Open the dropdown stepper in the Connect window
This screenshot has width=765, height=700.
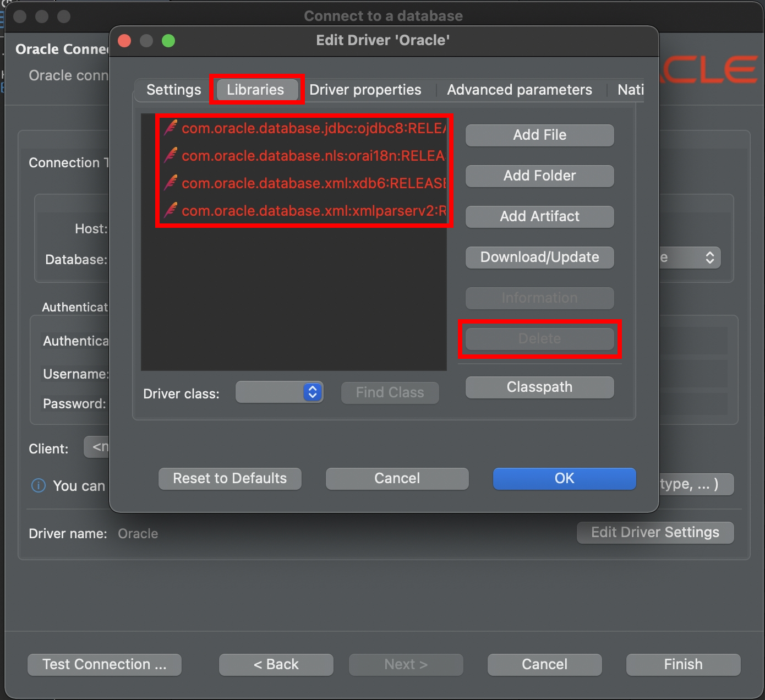click(x=710, y=257)
